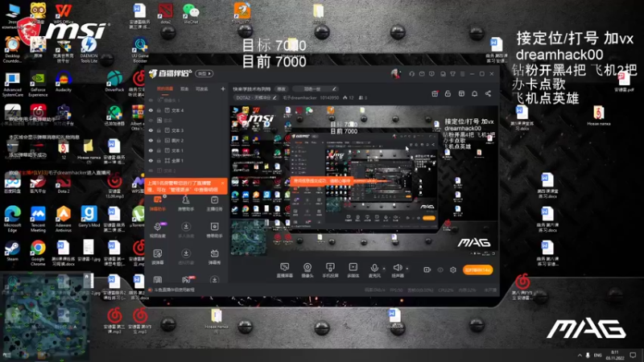Image resolution: width=644 pixels, height=362 pixels.
Task: Click the stream preview canvas
Action: [364, 180]
